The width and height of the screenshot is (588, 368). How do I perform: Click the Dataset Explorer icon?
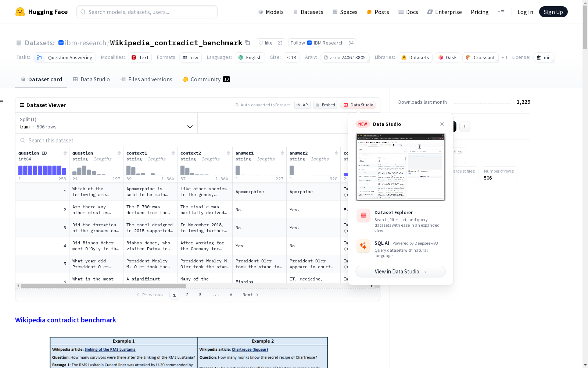coord(363,216)
